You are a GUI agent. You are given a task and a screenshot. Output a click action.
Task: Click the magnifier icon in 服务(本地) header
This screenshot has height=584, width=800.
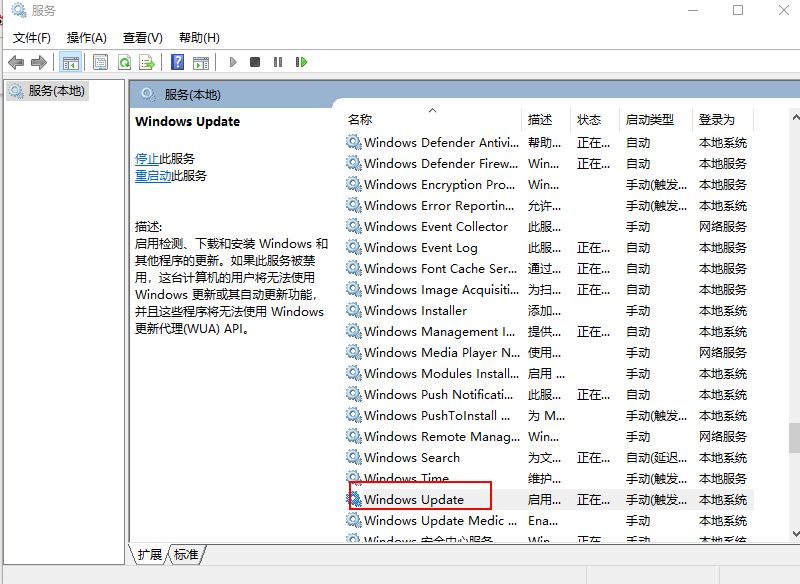[148, 94]
